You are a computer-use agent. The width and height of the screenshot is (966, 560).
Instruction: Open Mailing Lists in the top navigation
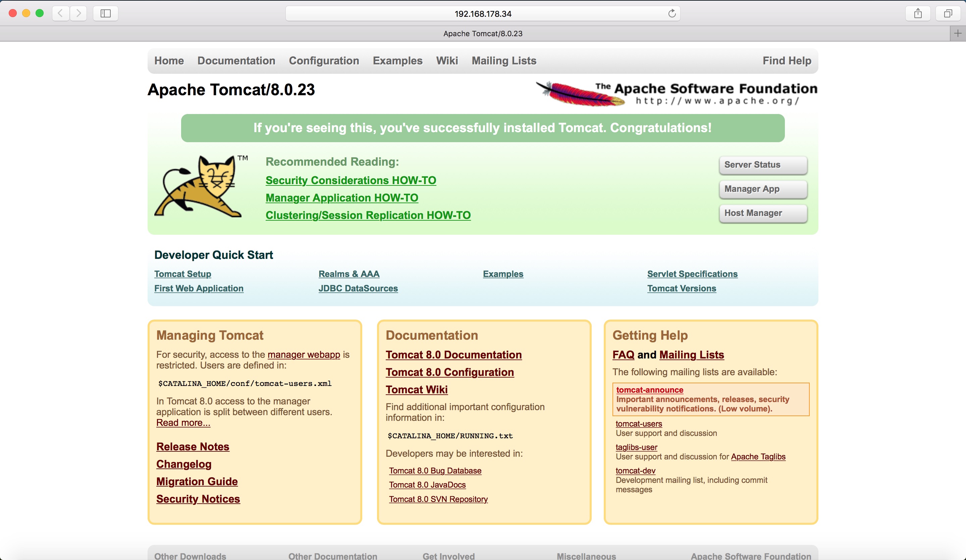coord(504,61)
